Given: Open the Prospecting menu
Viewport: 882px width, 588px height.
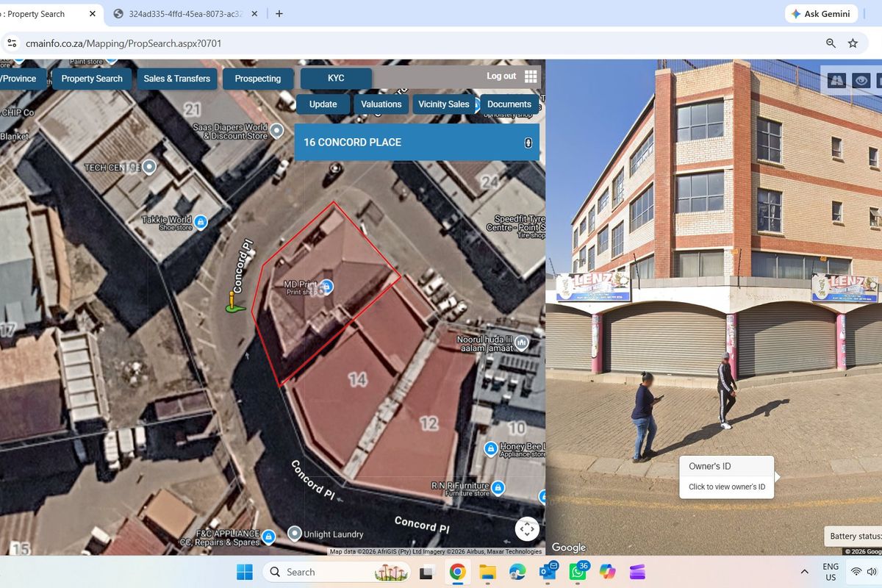Looking at the screenshot, I should click(x=258, y=79).
